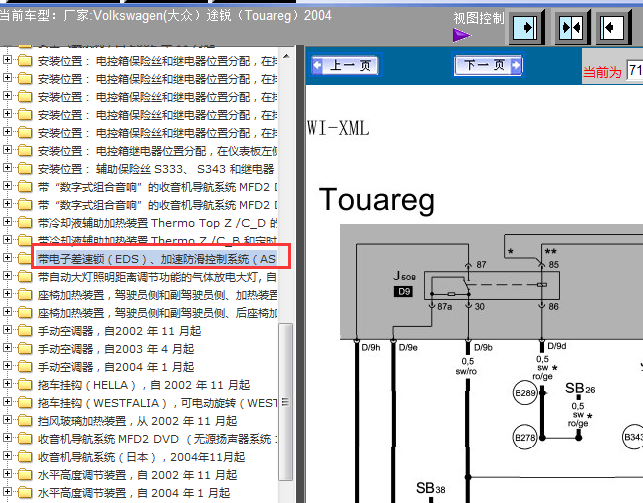Go to previous page with 上一页 button

pos(345,65)
